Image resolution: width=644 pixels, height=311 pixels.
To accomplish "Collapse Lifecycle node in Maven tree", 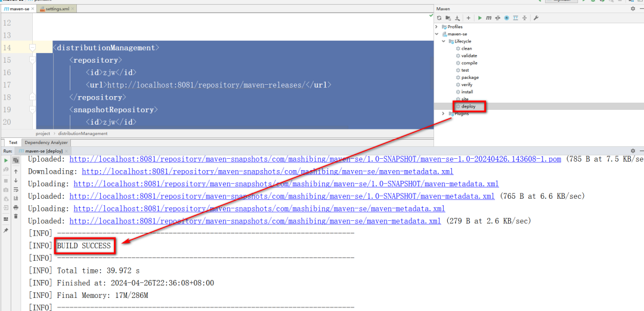I will click(444, 41).
